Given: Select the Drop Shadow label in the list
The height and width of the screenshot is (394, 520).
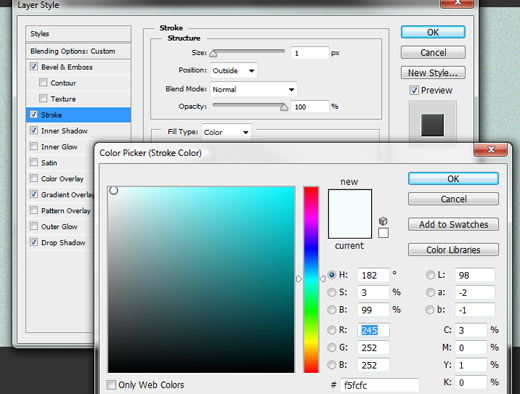Looking at the screenshot, I should pyautogui.click(x=63, y=242).
